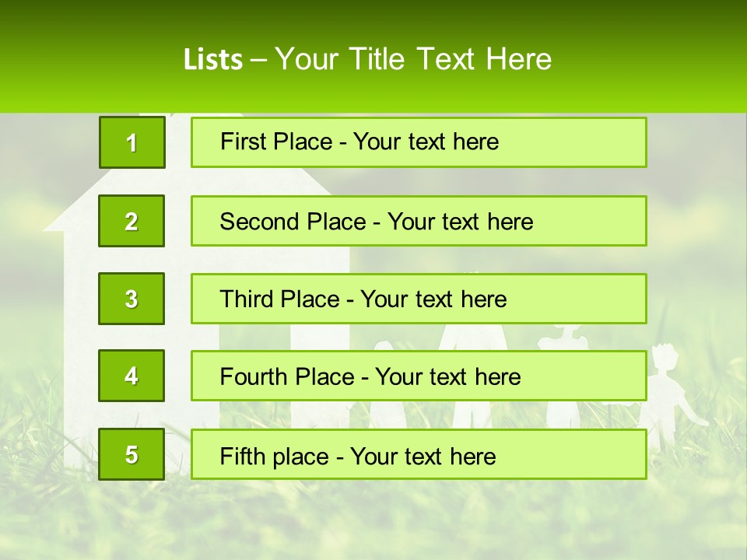This screenshot has height=560, width=747.
Task: Click the paper figure wearing a dress
Action: [566, 336]
